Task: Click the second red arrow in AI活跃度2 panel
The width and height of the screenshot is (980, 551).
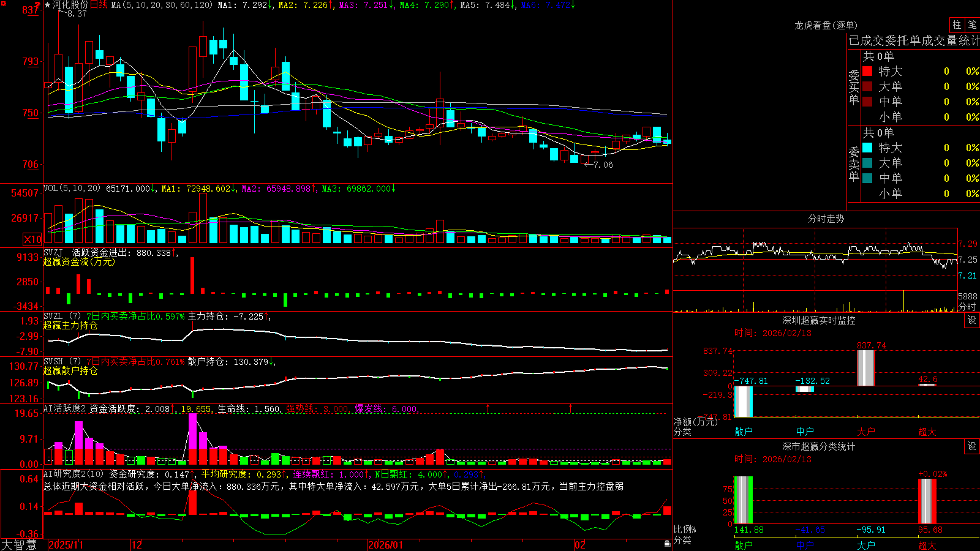Action: coord(571,408)
